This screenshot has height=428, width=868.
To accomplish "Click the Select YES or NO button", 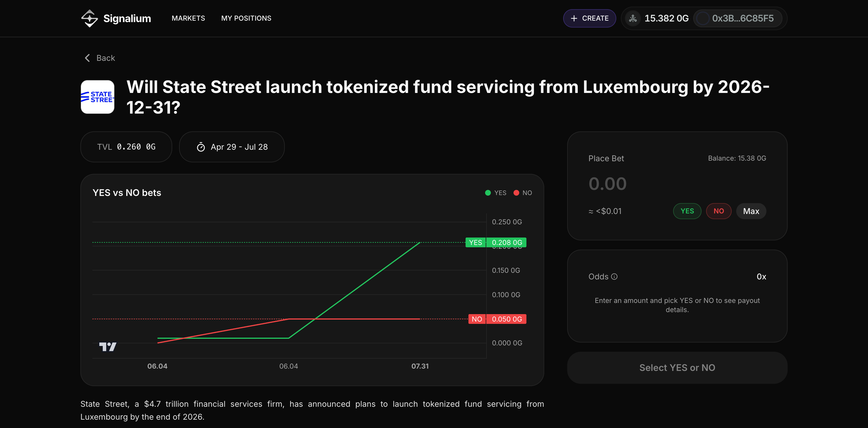I will point(677,368).
